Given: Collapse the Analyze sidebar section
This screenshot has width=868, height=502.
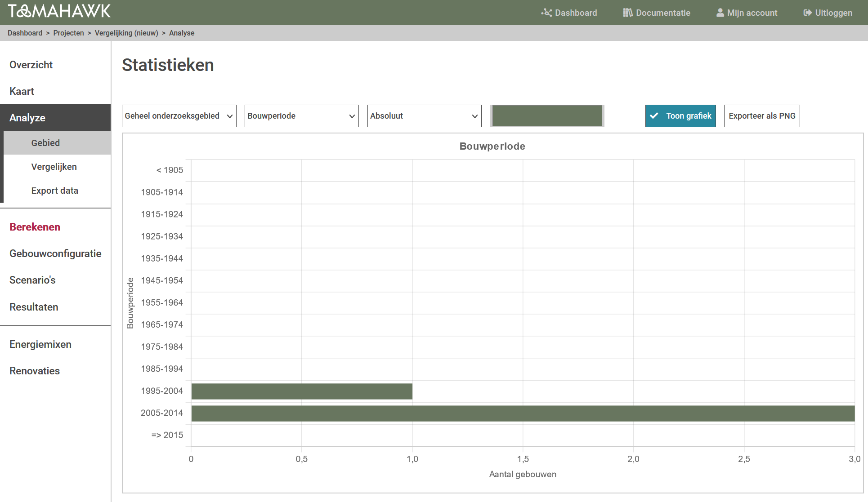Looking at the screenshot, I should [x=55, y=118].
